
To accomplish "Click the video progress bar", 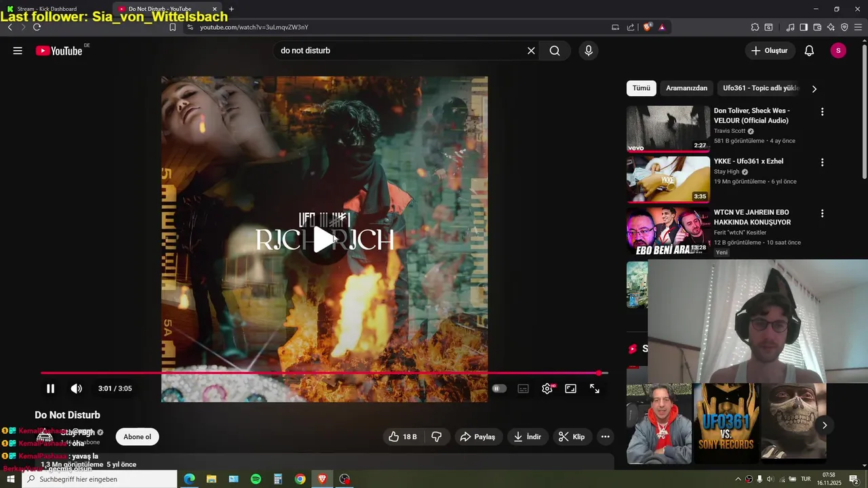I will (324, 373).
